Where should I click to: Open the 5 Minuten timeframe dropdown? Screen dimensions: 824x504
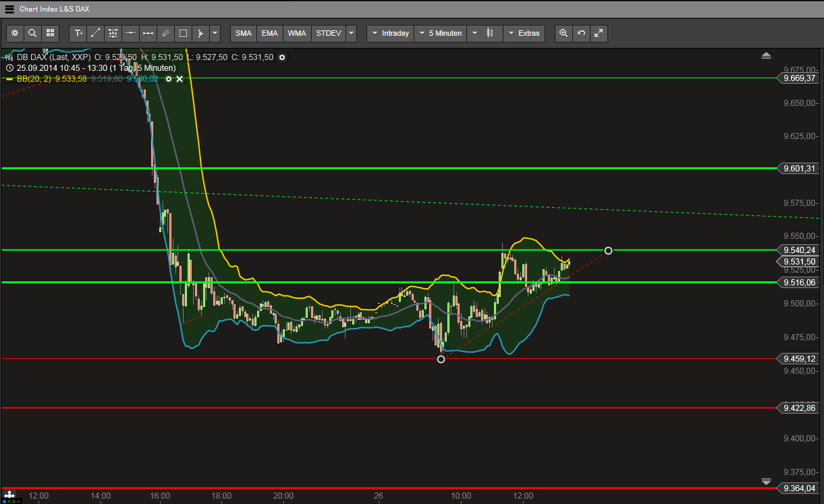(x=440, y=32)
